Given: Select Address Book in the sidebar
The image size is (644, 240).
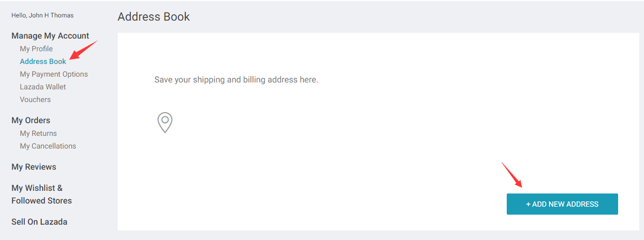Looking at the screenshot, I should (x=43, y=61).
